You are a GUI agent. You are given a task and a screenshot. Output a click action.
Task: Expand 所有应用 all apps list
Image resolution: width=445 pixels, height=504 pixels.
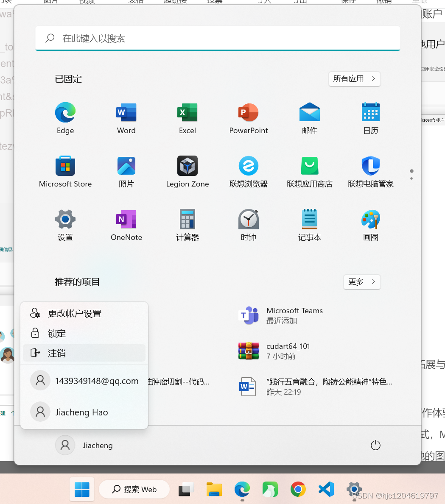pyautogui.click(x=354, y=79)
